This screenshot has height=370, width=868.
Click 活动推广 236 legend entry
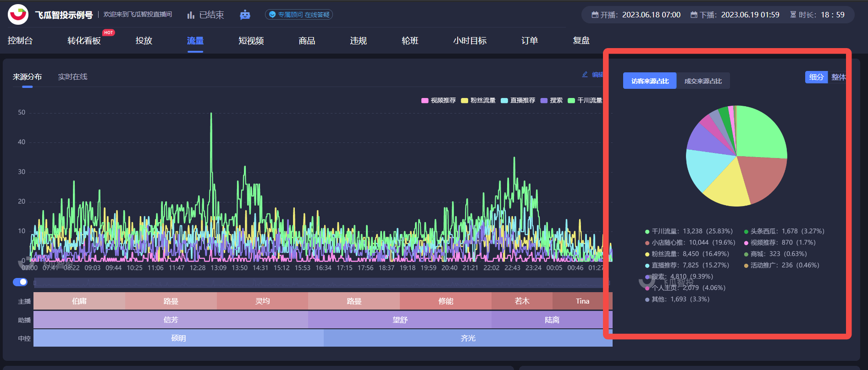[781, 265]
